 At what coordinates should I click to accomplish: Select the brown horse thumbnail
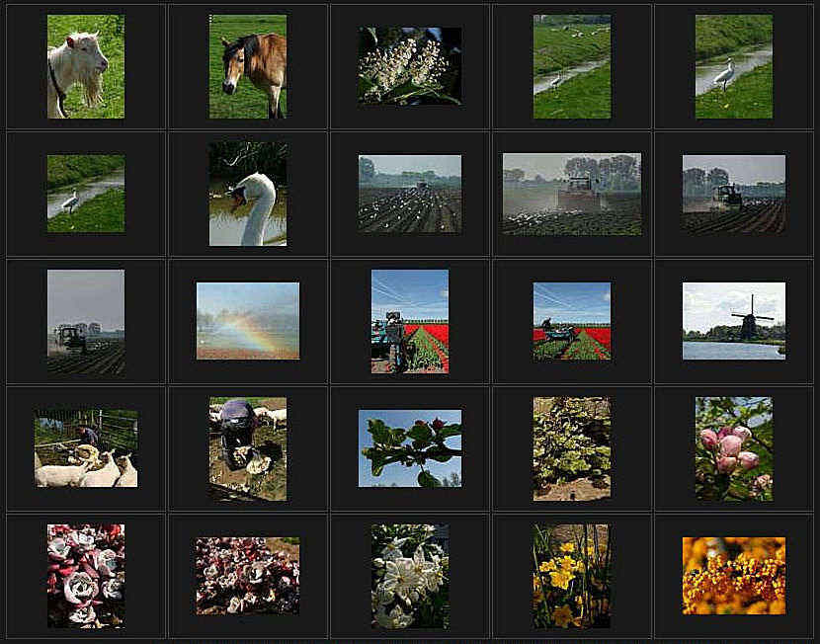pos(247,66)
